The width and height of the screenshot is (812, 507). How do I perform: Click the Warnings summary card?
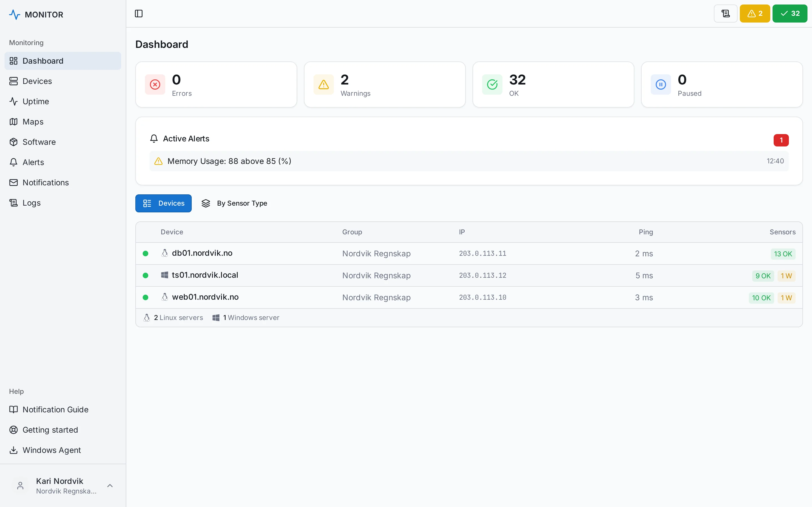(385, 84)
